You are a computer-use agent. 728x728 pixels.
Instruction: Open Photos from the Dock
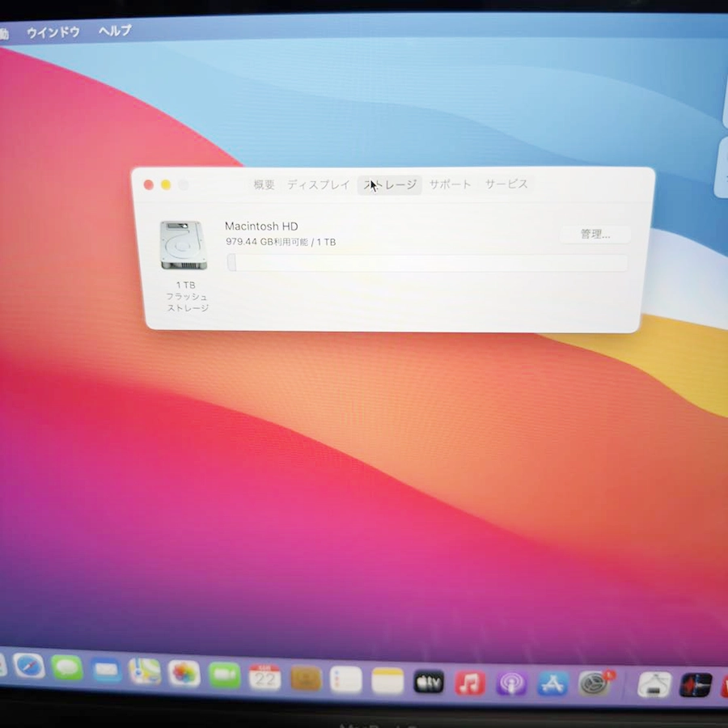coord(184,673)
